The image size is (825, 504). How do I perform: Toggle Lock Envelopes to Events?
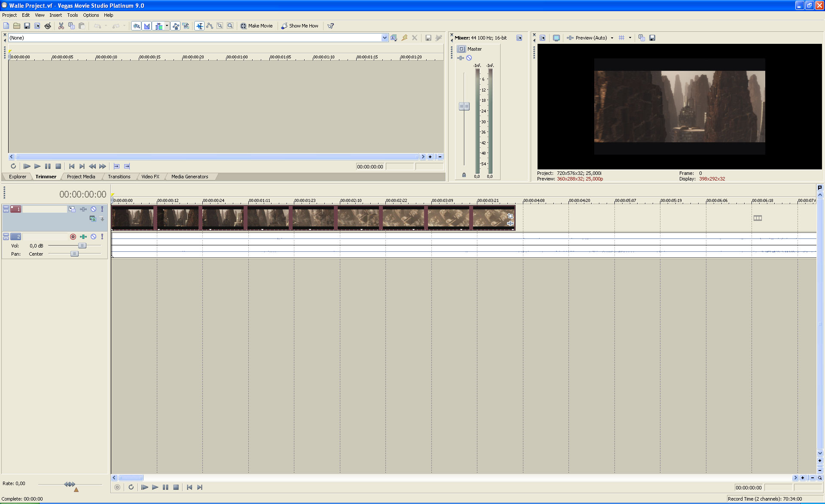tap(175, 26)
